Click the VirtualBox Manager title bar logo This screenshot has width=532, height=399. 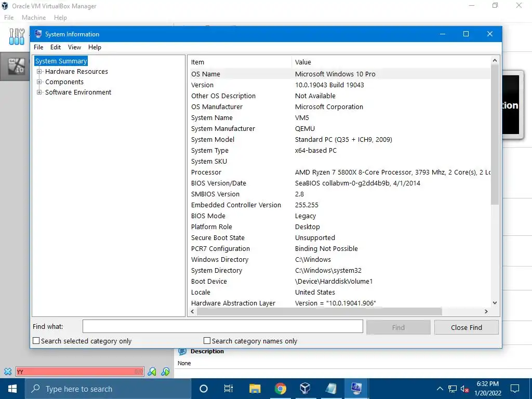click(5, 6)
